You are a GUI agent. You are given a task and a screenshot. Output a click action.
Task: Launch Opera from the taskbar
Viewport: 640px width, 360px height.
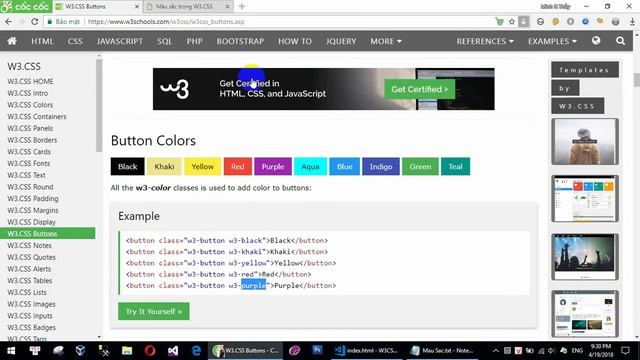point(150,351)
